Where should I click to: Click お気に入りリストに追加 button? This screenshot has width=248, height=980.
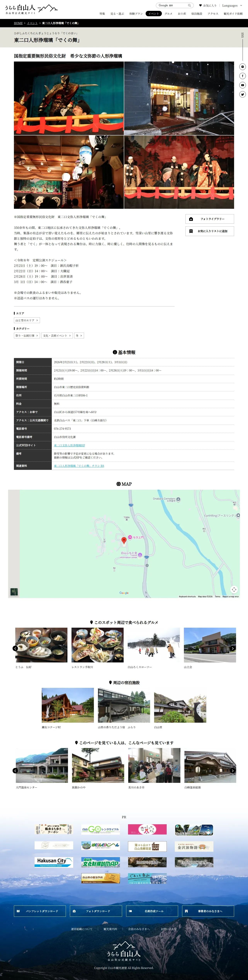[210, 231]
